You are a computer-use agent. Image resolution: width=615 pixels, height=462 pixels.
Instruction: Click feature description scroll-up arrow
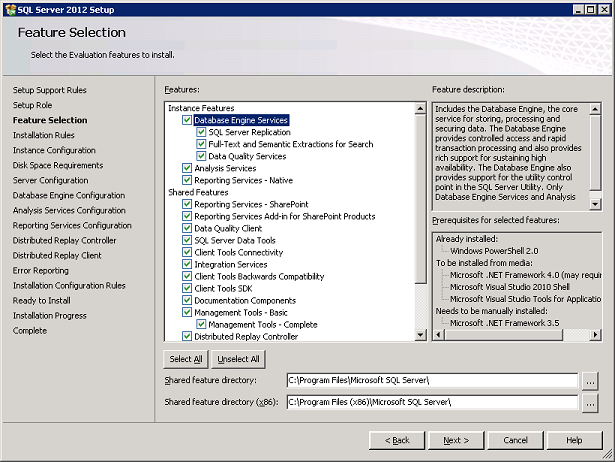click(595, 109)
